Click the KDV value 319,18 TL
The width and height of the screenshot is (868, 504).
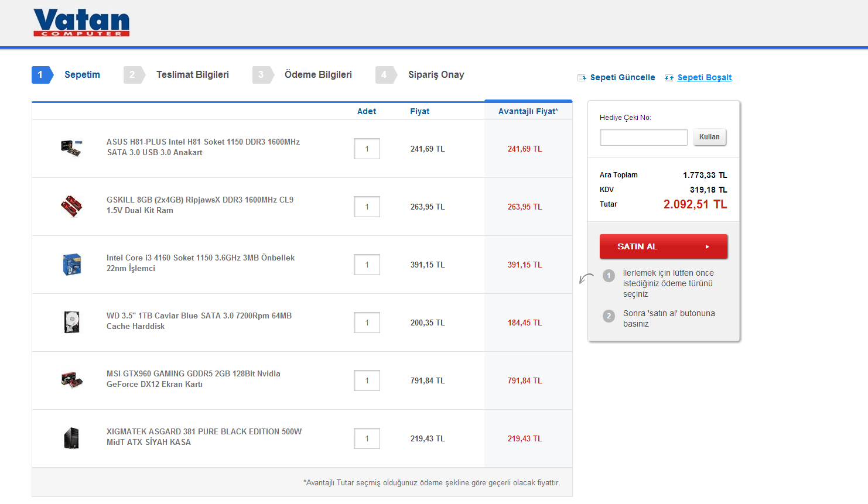click(x=709, y=190)
